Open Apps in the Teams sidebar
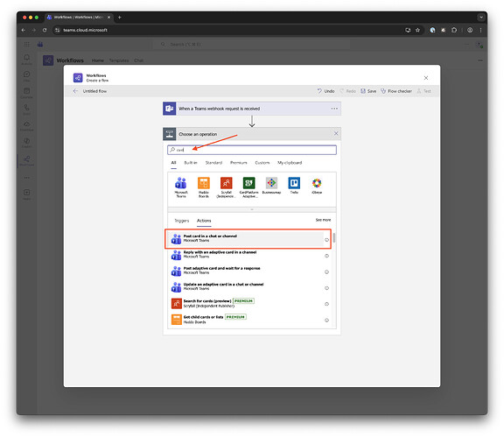Viewport: 504px width, 437px height. 26,194
